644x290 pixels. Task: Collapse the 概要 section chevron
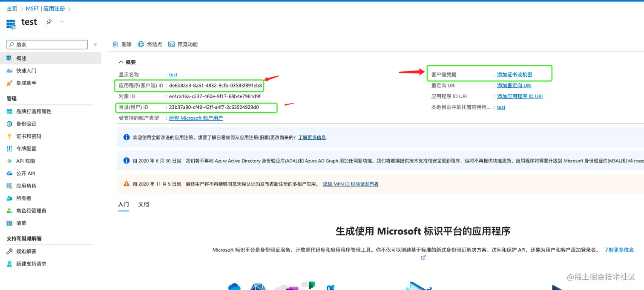[x=121, y=62]
